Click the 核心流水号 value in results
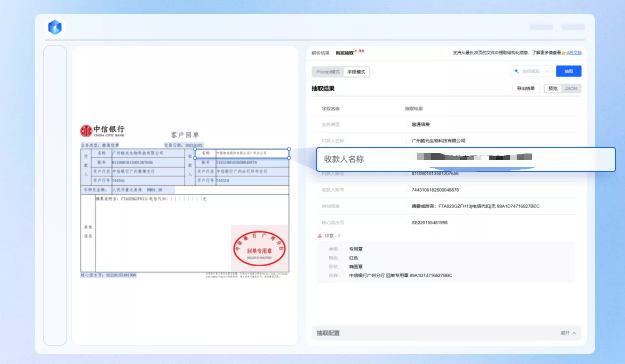Image resolution: width=625 pixels, height=364 pixels. point(429,222)
